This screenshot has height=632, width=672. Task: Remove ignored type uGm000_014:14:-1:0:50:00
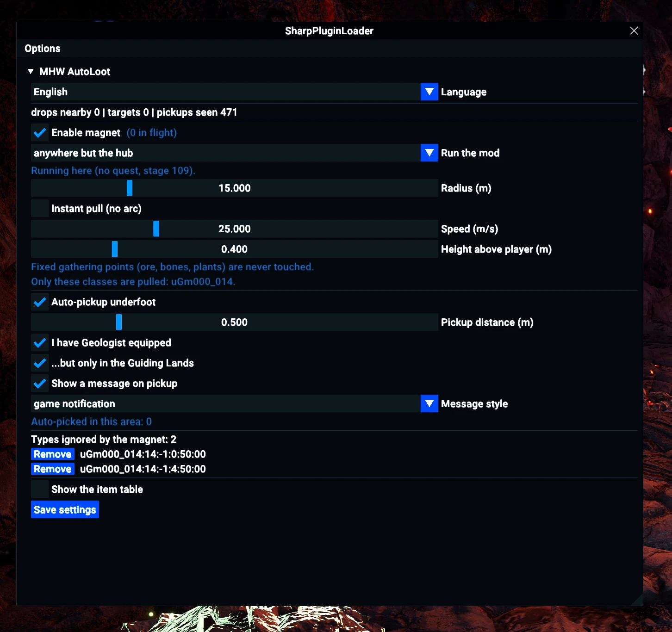53,454
